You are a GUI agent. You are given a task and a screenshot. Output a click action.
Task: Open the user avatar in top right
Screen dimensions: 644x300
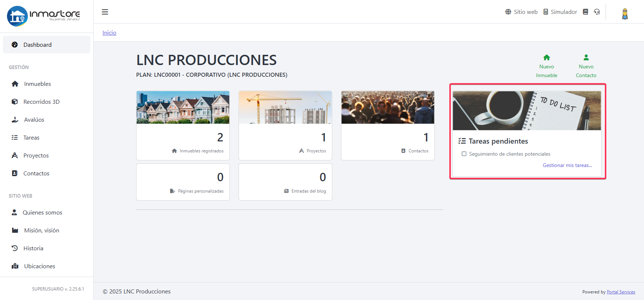pyautogui.click(x=625, y=14)
